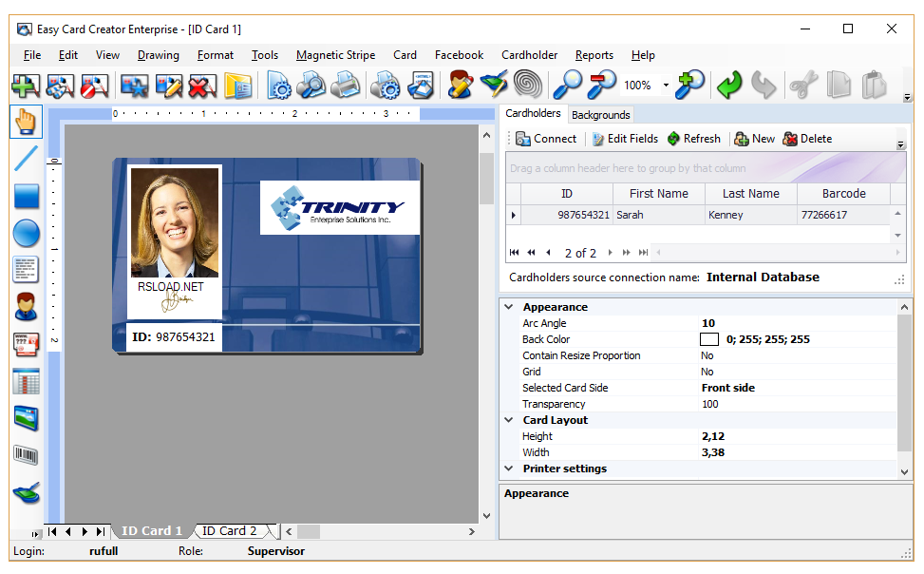
Task: Click the fingerprint toolbar icon
Action: [x=529, y=86]
